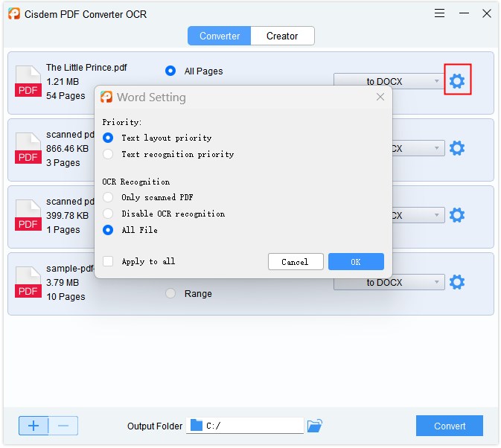This screenshot has width=501, height=448.
Task: Browse output folder with open-folder icon
Action: [315, 426]
